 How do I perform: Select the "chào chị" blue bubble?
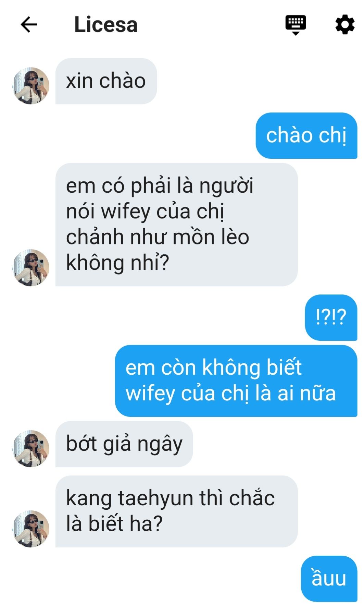pos(306,135)
